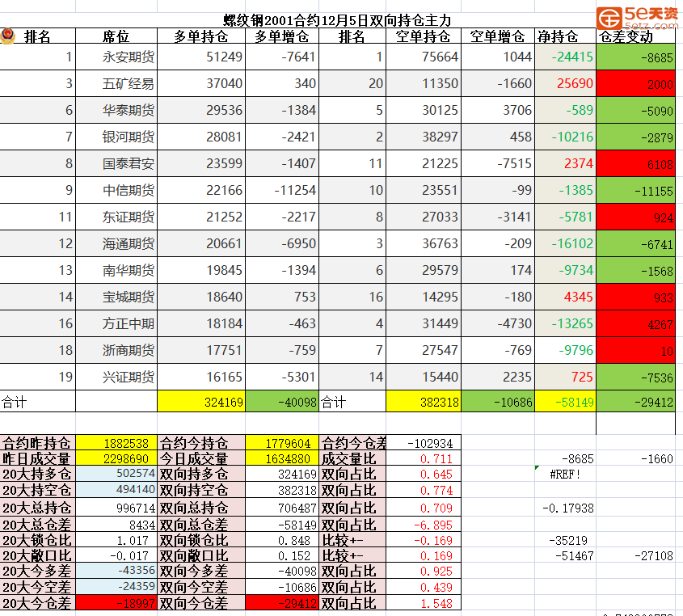Select the 空单增仓 header cell
Screen dimensions: 683x616
498,36
